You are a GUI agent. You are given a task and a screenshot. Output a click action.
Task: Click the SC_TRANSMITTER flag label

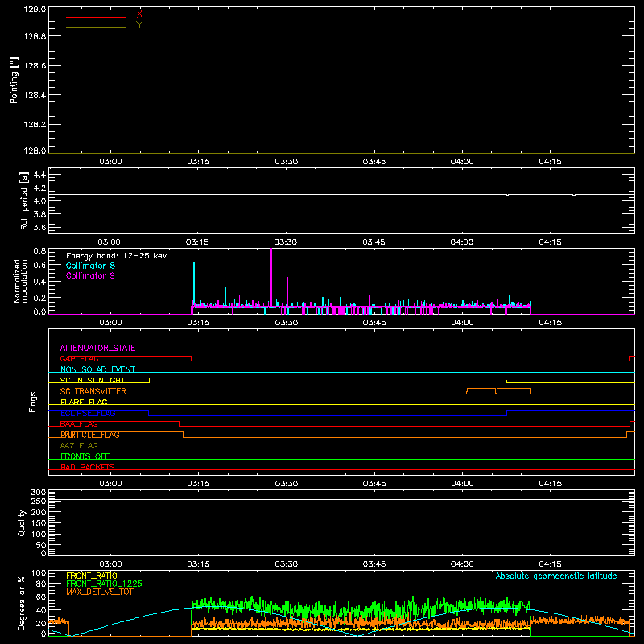(x=93, y=391)
